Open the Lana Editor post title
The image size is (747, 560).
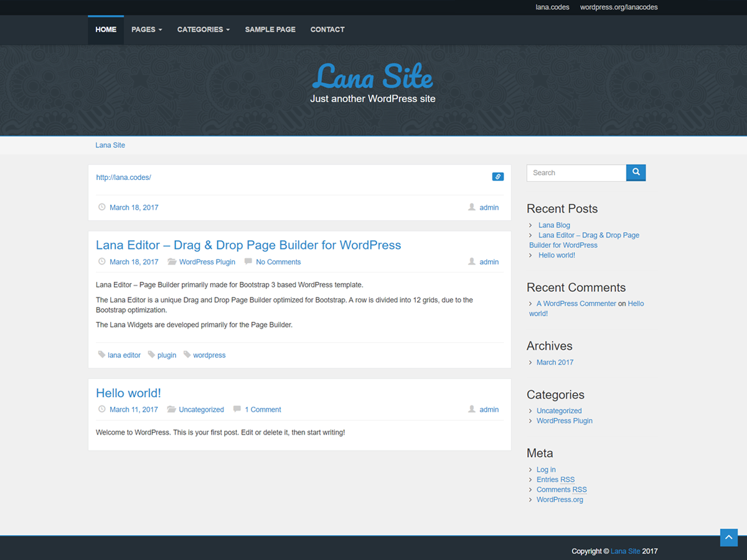(248, 245)
